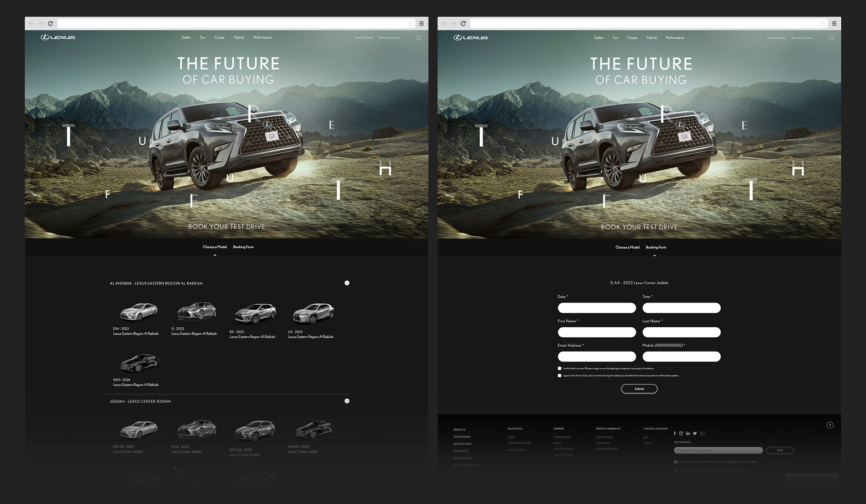Tick the over-18 age confirmation checkbox
Viewport: 866px width, 504px height.
[x=559, y=368]
